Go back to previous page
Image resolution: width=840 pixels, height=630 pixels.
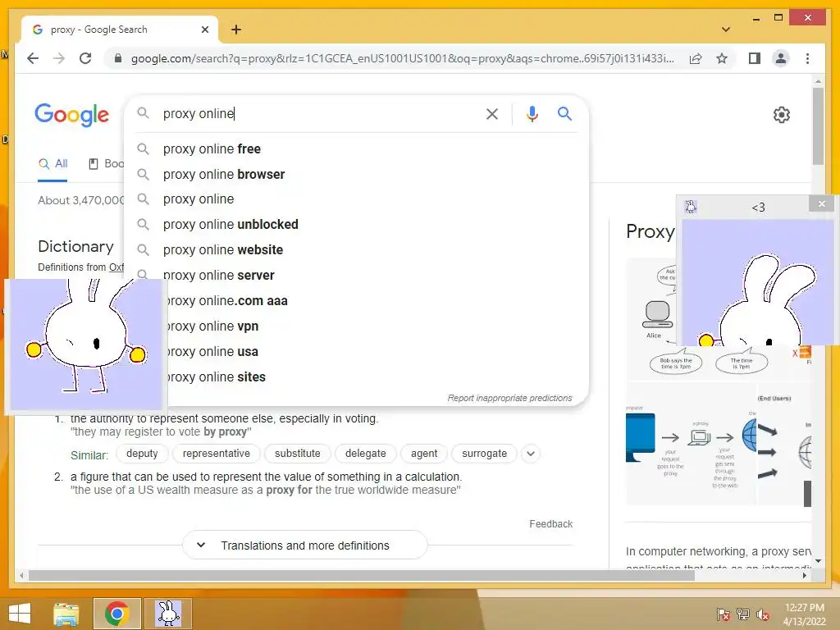pyautogui.click(x=33, y=58)
